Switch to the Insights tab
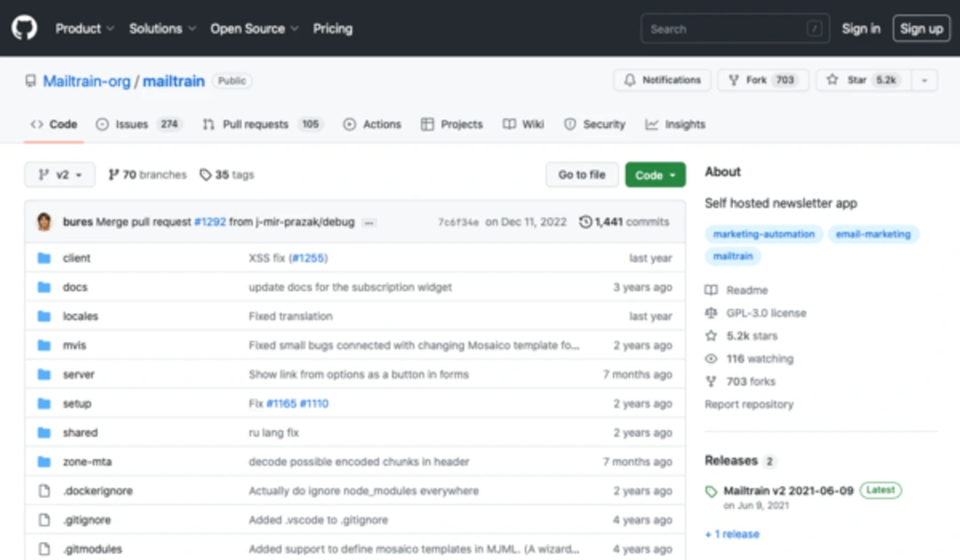Viewport: 960px width, 560px height. [676, 124]
